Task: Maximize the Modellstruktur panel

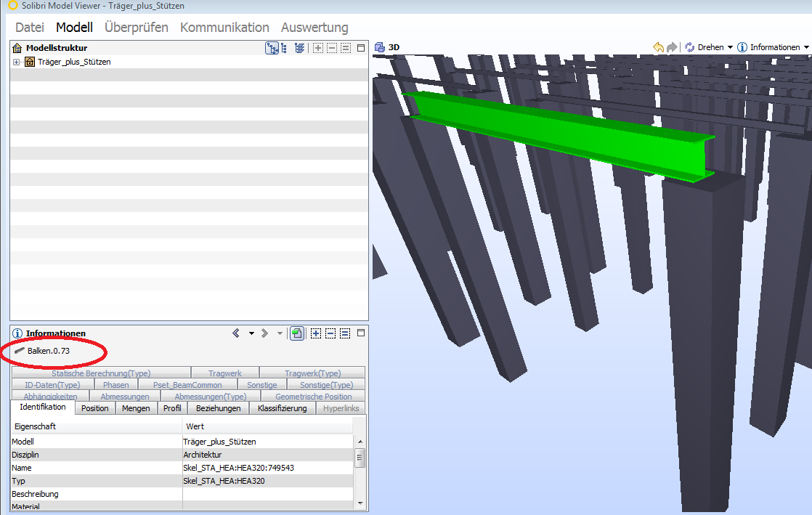Action: [x=361, y=48]
